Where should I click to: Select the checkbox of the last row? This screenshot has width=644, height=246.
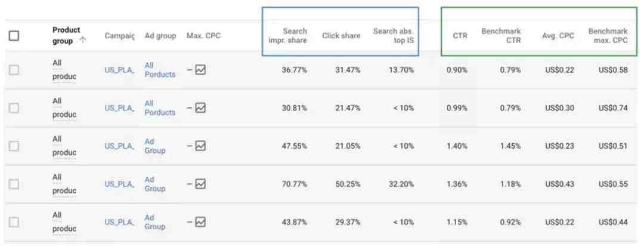pyautogui.click(x=14, y=222)
